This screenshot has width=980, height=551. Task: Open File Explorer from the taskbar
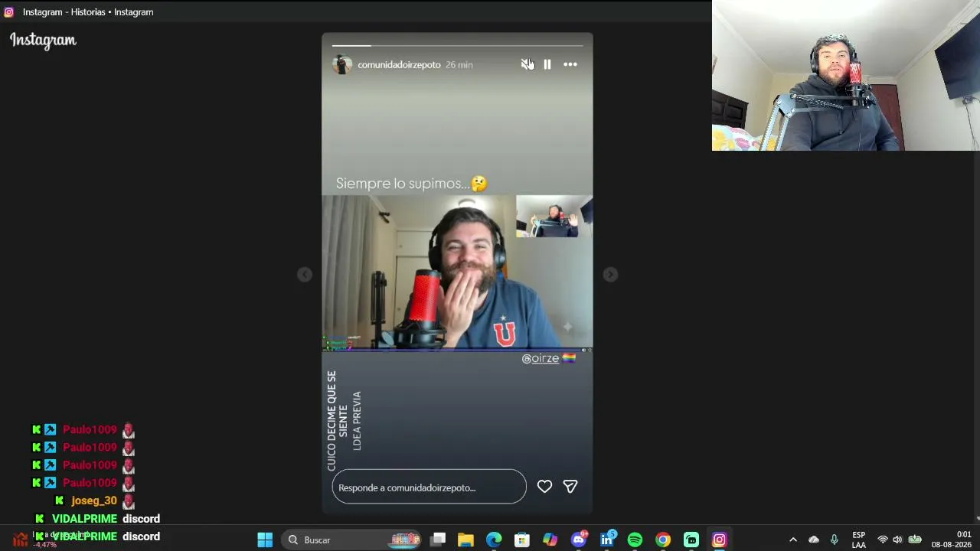465,540
